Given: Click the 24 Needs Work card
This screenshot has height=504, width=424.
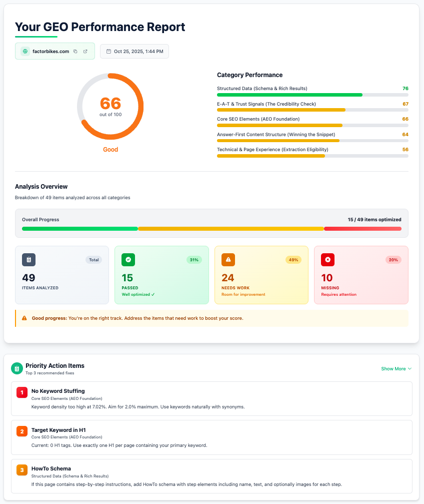Looking at the screenshot, I should 261,275.
